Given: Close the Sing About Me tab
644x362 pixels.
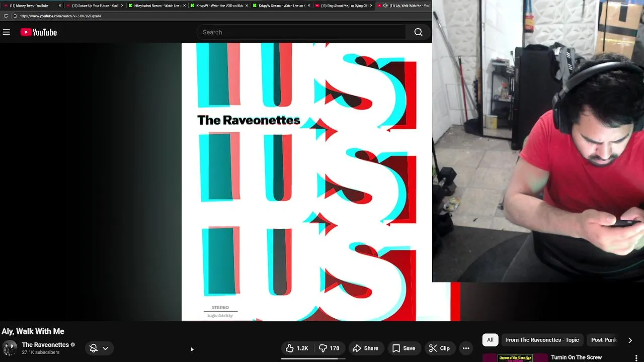Looking at the screenshot, I should coord(371,6).
